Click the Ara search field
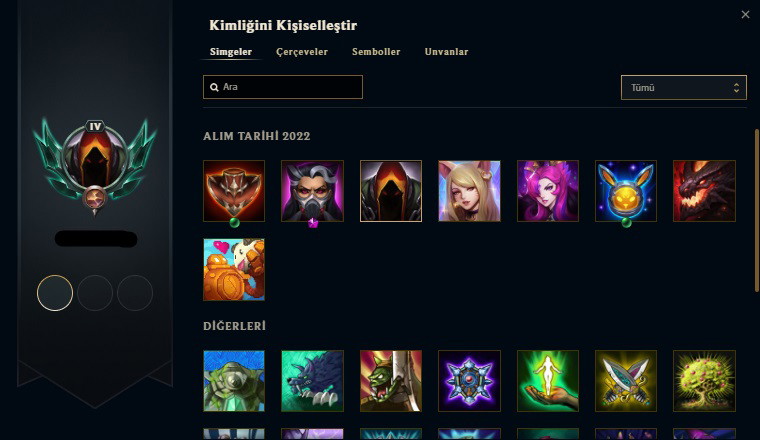760x440 pixels. coord(283,87)
